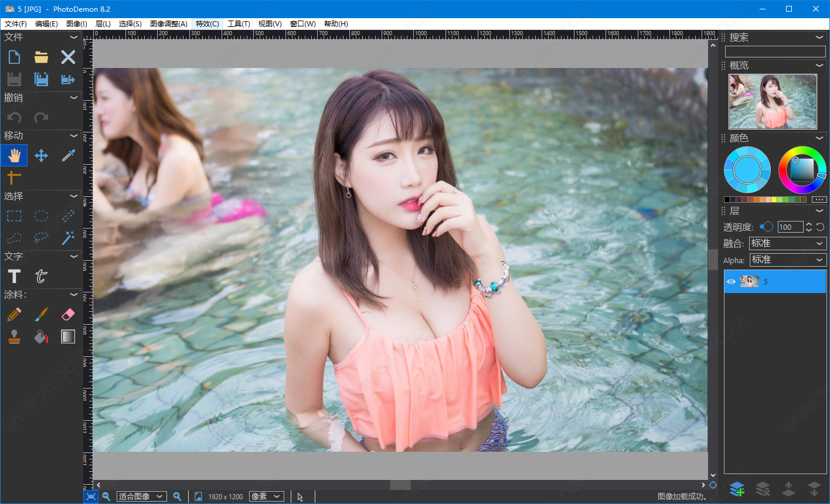Select the Eraser tool
The height and width of the screenshot is (504, 830).
68,315
